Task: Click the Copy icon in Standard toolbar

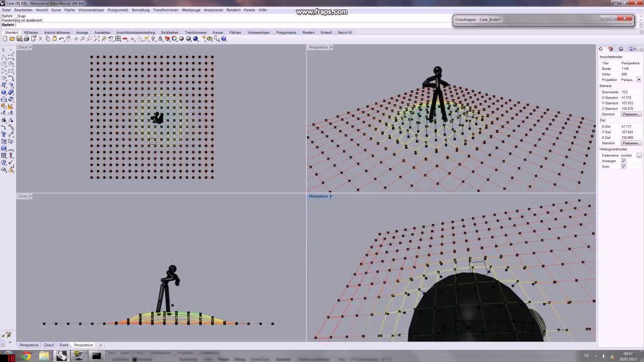Action: coord(47,39)
